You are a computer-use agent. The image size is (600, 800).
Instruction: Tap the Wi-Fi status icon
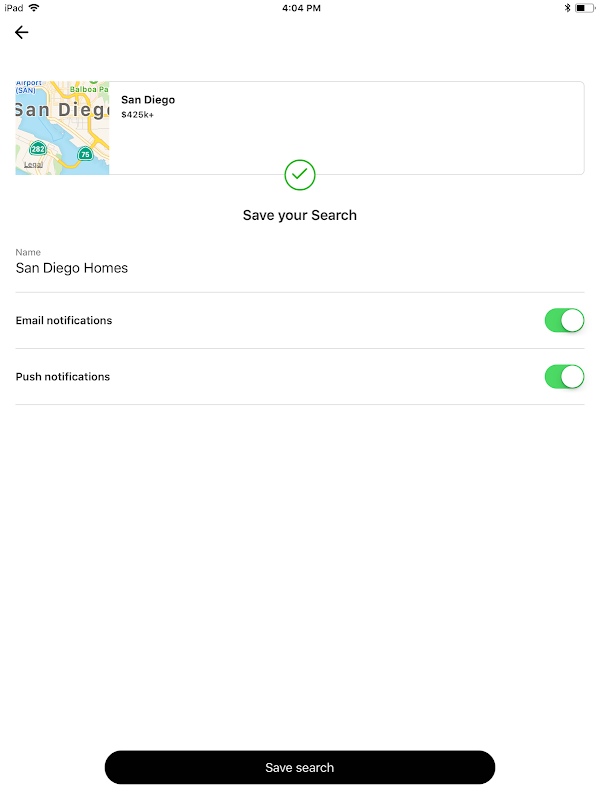pos(34,8)
